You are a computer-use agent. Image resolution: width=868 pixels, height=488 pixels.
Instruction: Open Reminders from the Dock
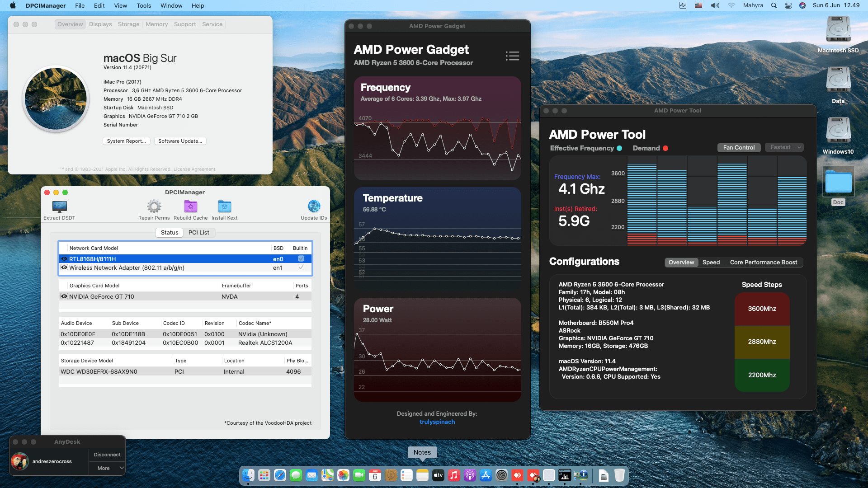pyautogui.click(x=406, y=475)
